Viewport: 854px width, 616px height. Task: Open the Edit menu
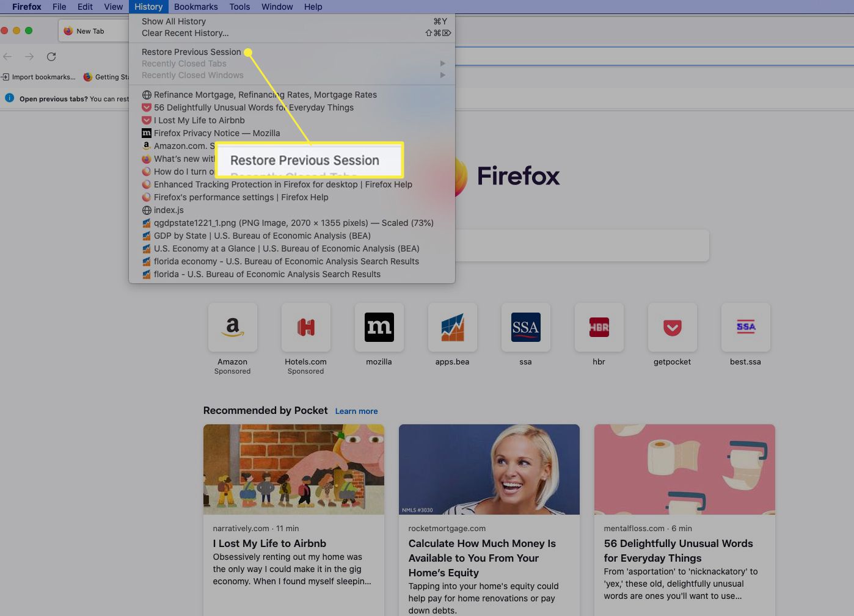coord(85,7)
